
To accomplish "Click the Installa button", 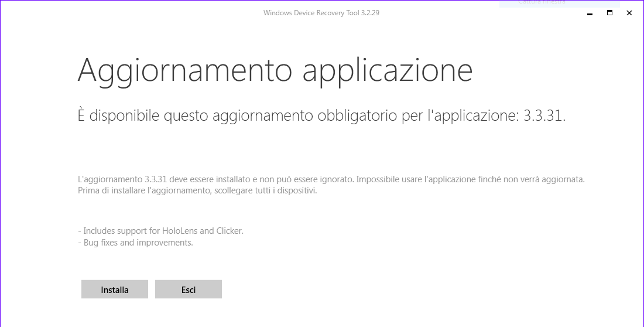I will click(115, 289).
